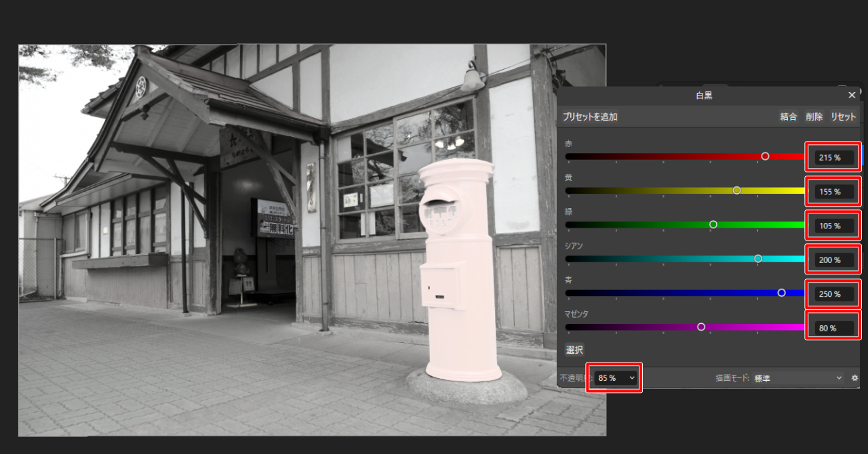868x454 pixels.
Task: Select the 赤 value field showing 215 %
Action: tap(834, 158)
